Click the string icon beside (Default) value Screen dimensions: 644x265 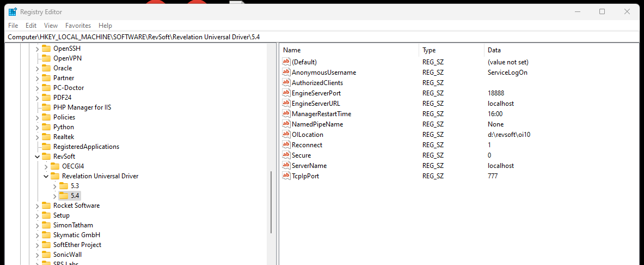[286, 62]
